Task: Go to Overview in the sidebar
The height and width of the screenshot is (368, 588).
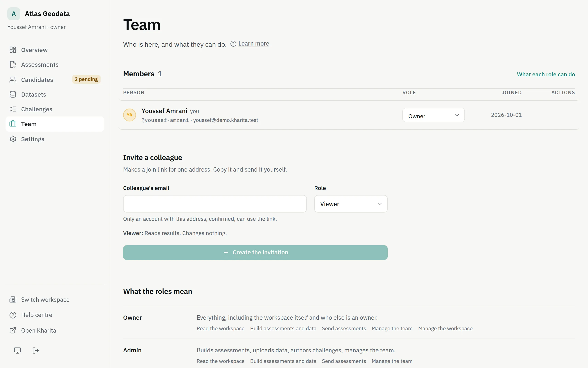Action: 55,50
